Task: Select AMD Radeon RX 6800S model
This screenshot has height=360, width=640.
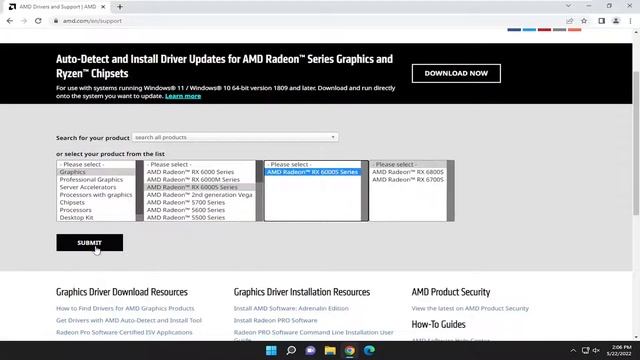Action: tap(408, 172)
